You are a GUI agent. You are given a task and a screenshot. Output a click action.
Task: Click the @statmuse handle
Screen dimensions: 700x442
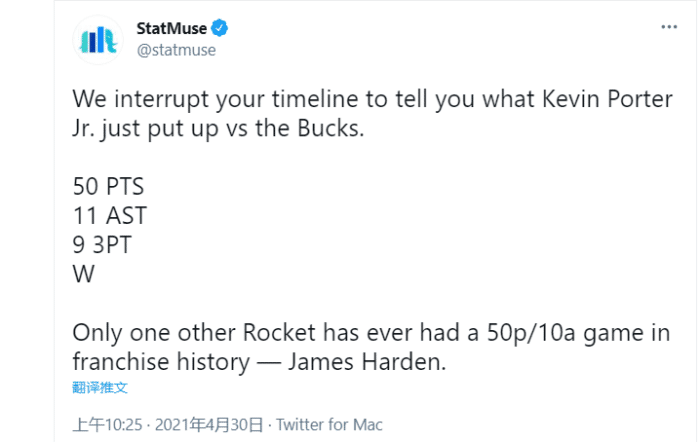click(175, 49)
